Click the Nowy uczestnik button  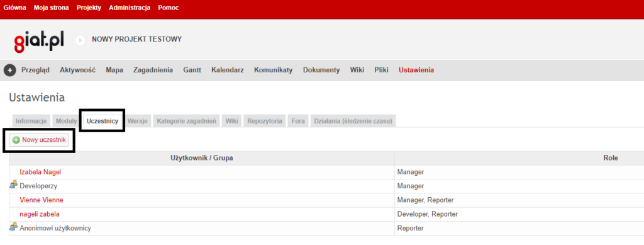coord(39,140)
